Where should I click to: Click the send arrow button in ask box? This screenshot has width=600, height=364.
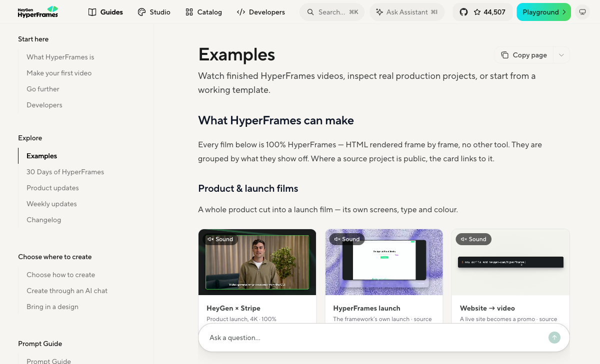[x=554, y=338]
